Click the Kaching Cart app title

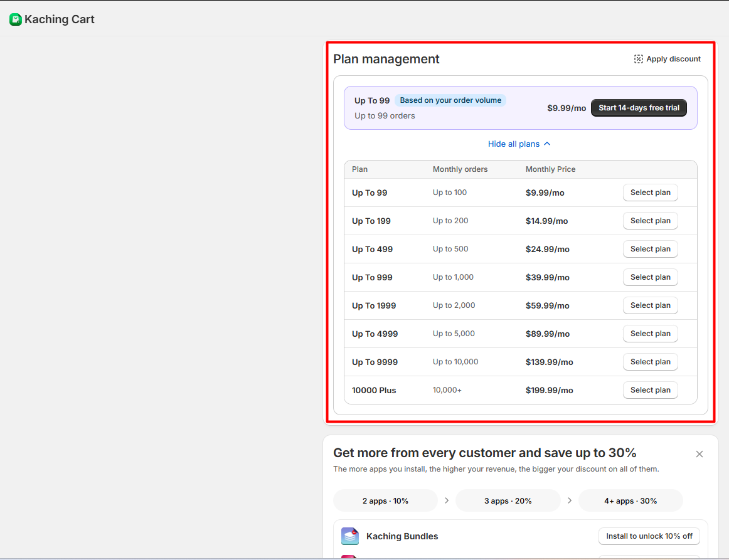click(60, 19)
